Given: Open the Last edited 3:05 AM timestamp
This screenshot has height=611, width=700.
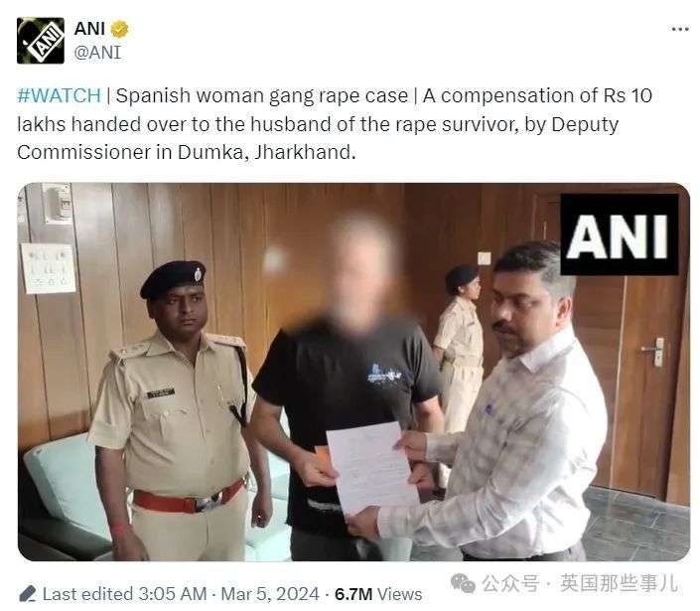Looking at the screenshot, I should tap(124, 594).
